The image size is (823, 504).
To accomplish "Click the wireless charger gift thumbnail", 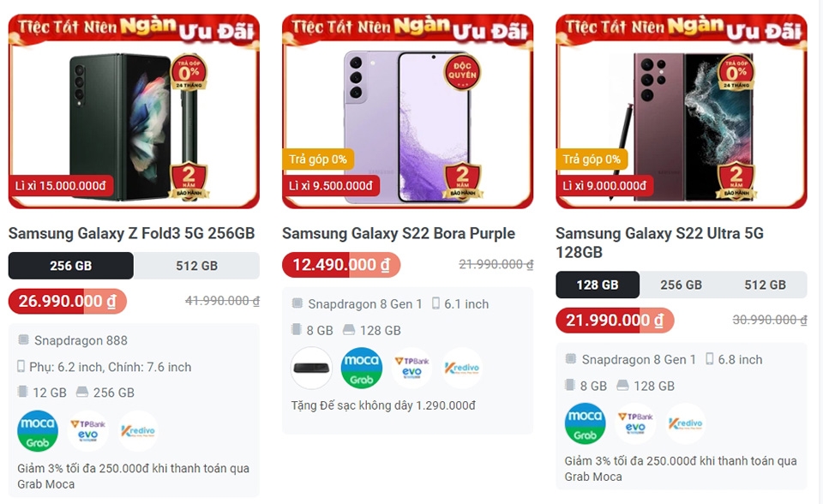I will [x=310, y=369].
